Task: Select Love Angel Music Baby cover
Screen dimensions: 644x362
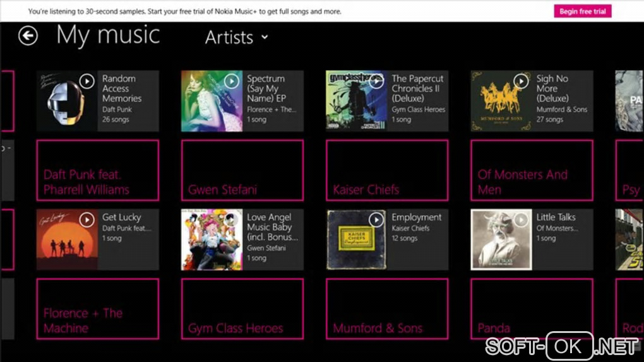Action: pyautogui.click(x=212, y=240)
